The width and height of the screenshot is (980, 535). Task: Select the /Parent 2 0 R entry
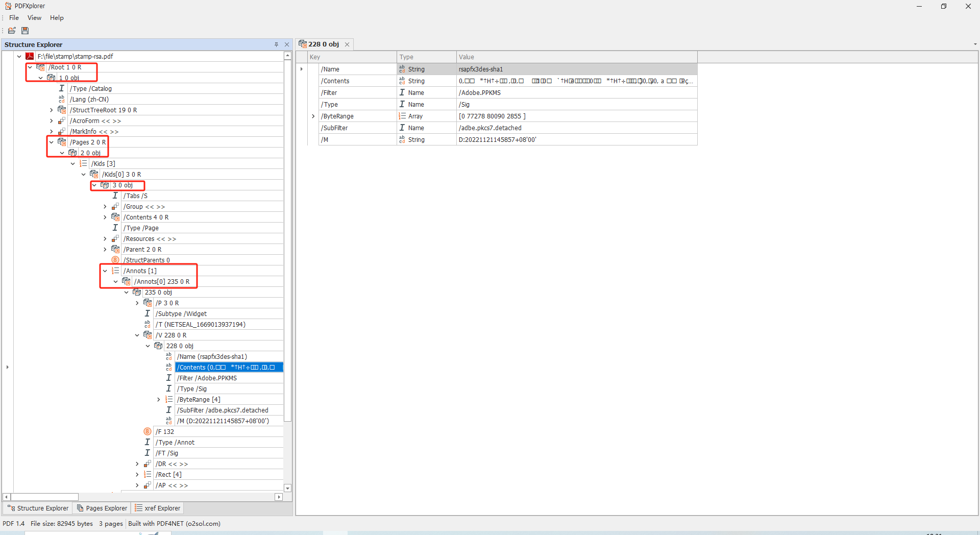click(142, 249)
